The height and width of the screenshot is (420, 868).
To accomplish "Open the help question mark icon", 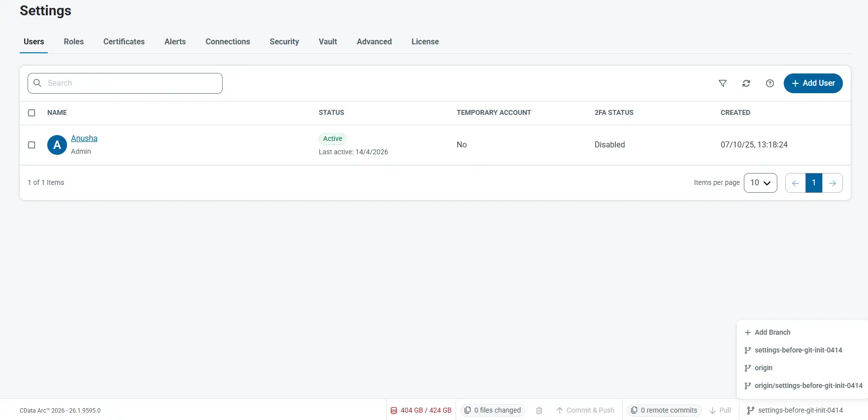I will pos(770,83).
